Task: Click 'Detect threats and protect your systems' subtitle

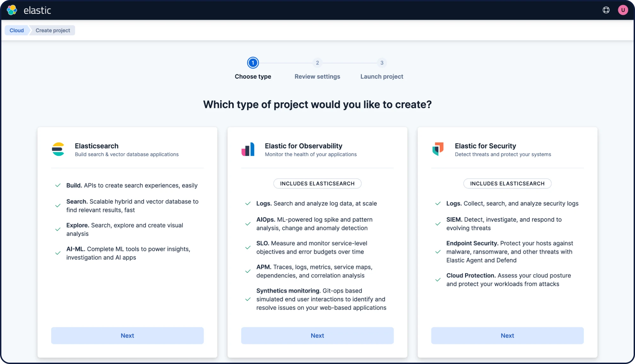Action: click(x=503, y=154)
